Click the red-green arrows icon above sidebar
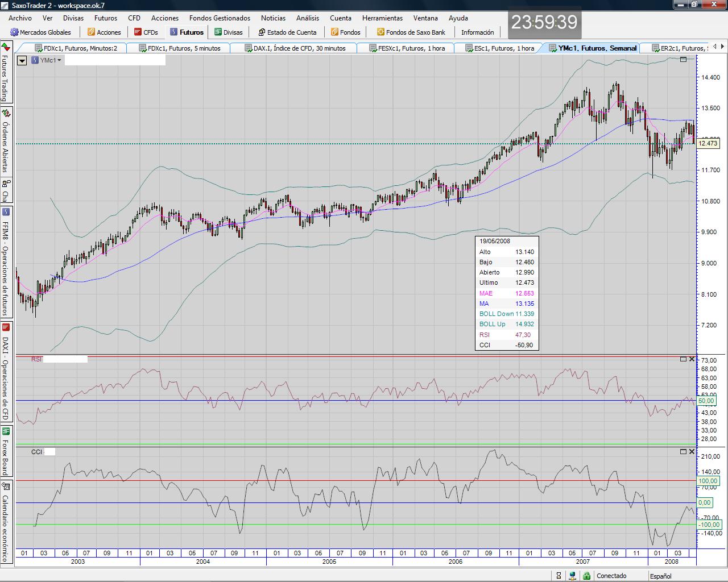Screen dimensions: 728x582 (5, 47)
